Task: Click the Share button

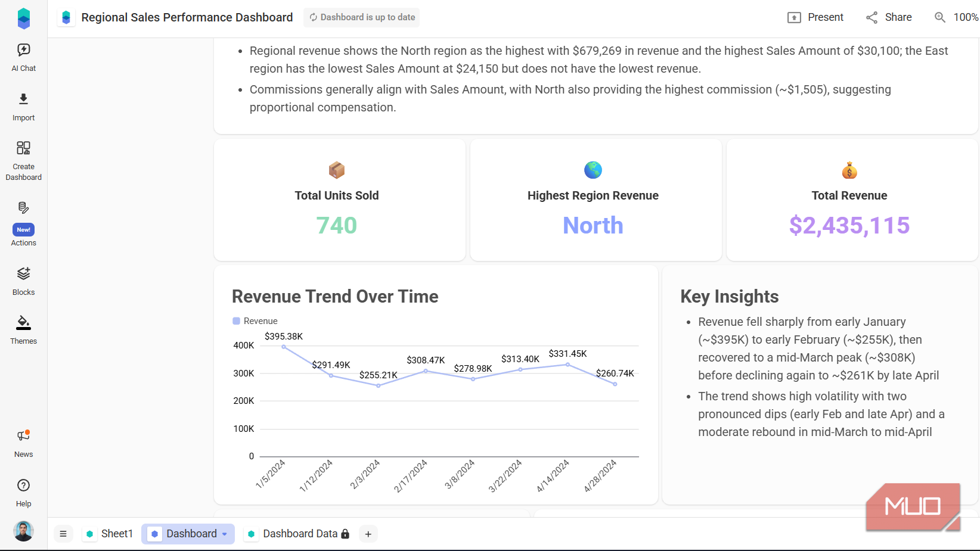Action: [x=889, y=17]
